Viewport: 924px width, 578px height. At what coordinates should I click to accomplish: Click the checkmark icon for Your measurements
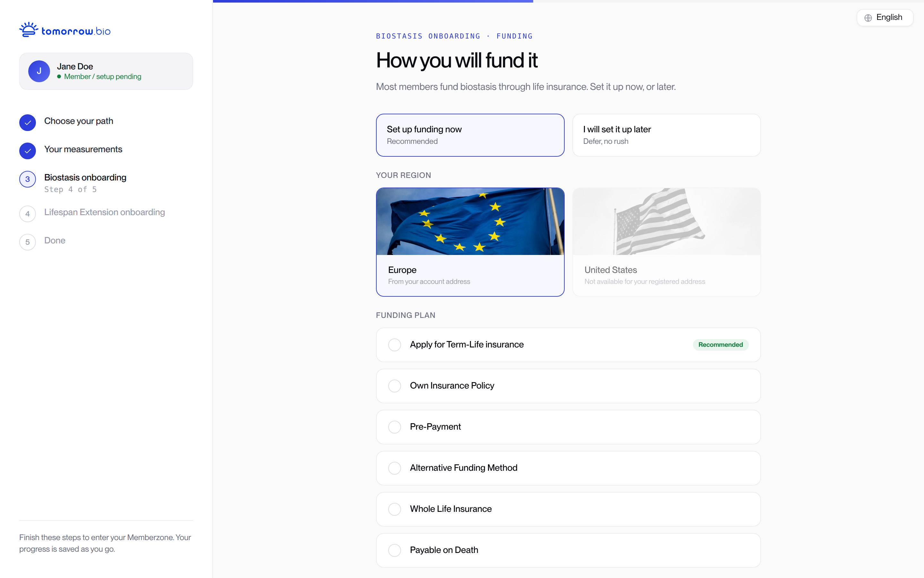28,151
